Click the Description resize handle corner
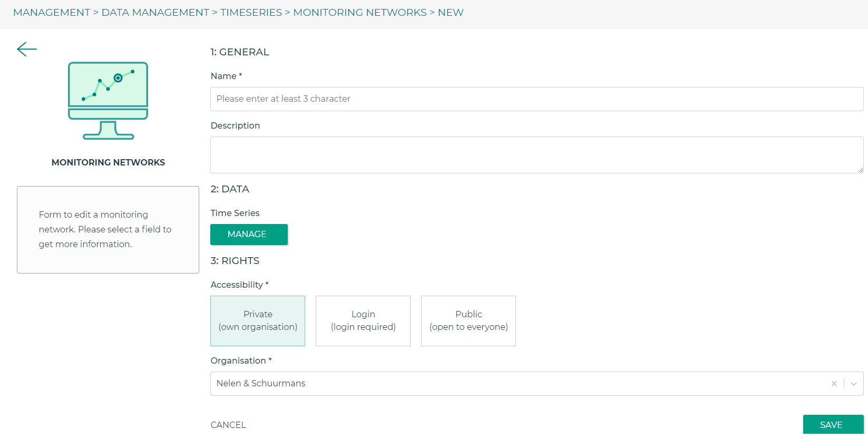 (860, 170)
